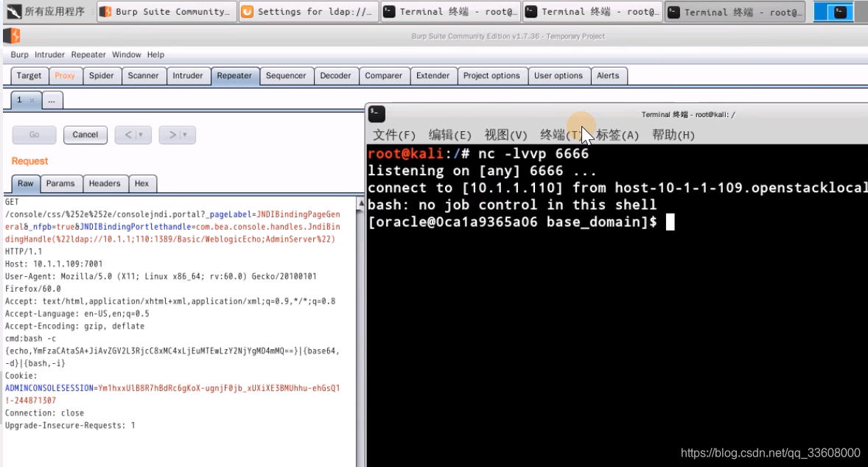Go forward to next request in history
The width and height of the screenshot is (868, 467).
tap(172, 135)
